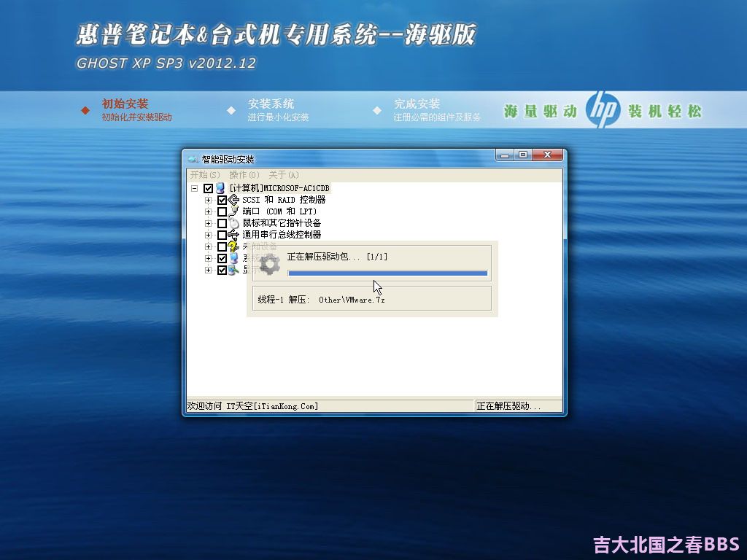
Task: Click the 正在解压驱动包... [1/1] text
Action: (337, 257)
